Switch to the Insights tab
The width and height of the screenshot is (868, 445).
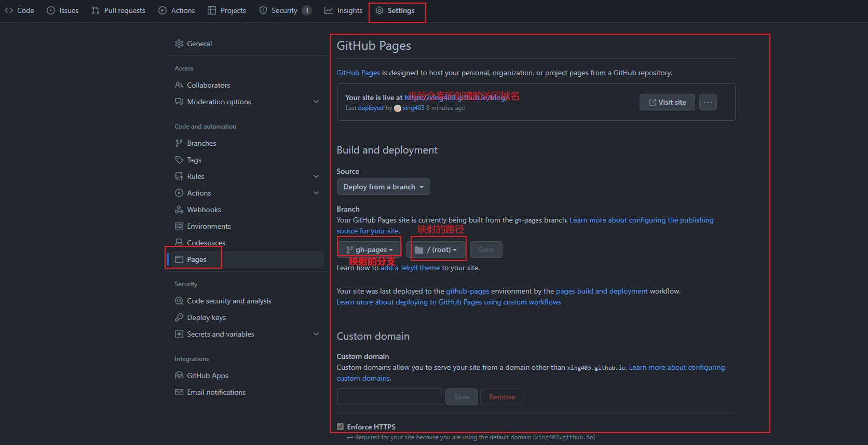click(344, 11)
